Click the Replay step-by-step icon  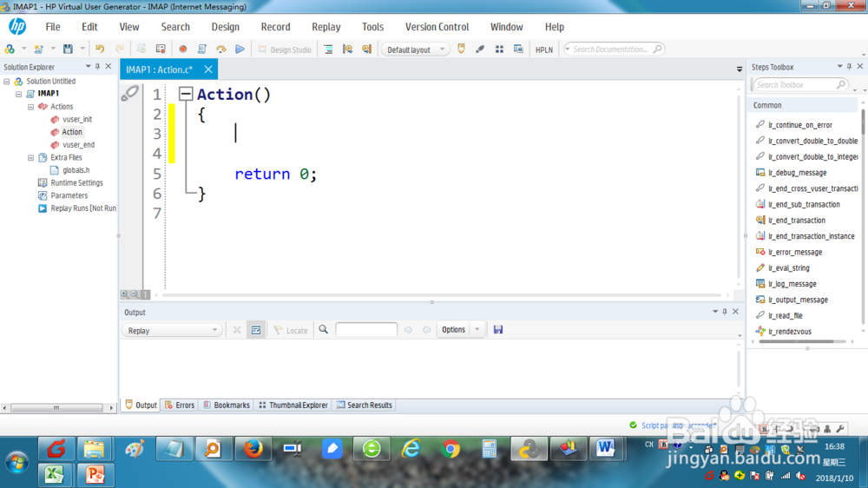pos(221,49)
